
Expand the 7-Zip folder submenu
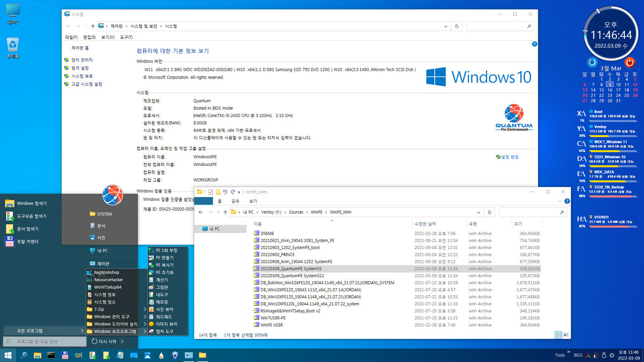(116, 309)
